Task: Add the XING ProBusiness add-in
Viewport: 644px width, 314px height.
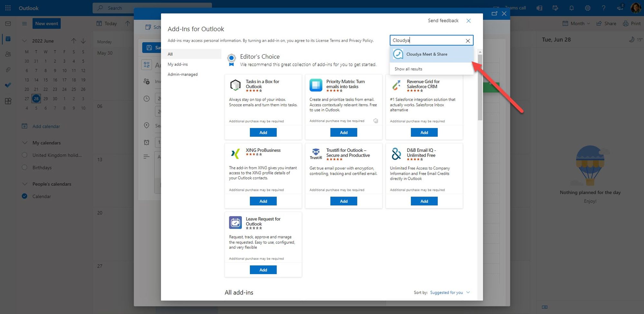Action: click(x=263, y=201)
